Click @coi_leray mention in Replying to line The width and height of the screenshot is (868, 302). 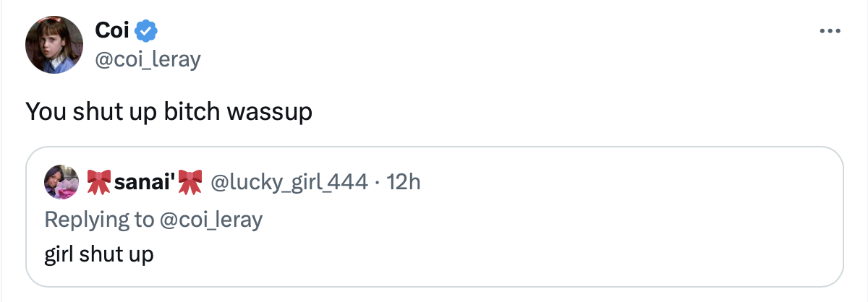[x=210, y=219]
